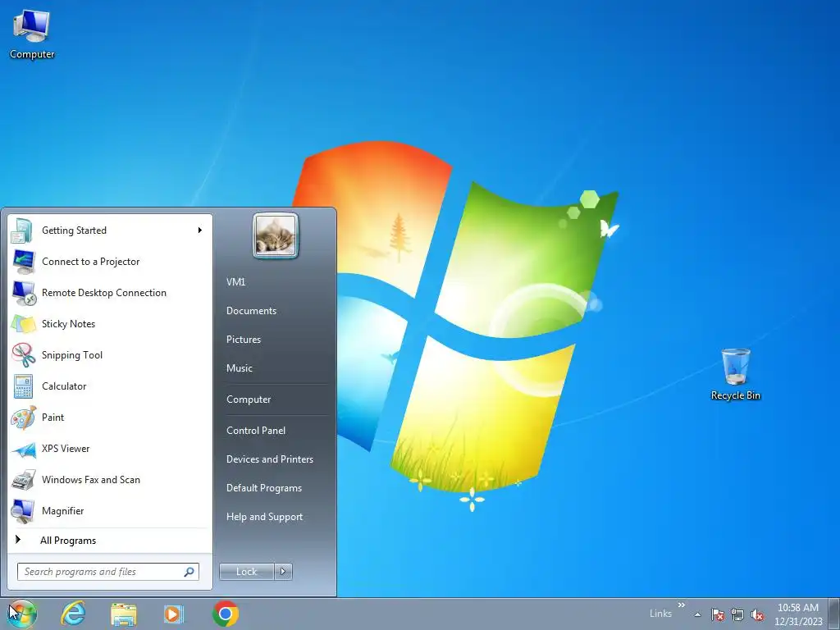The width and height of the screenshot is (840, 630).
Task: Launch Windows Fax and Scan icon
Action: click(x=22, y=479)
